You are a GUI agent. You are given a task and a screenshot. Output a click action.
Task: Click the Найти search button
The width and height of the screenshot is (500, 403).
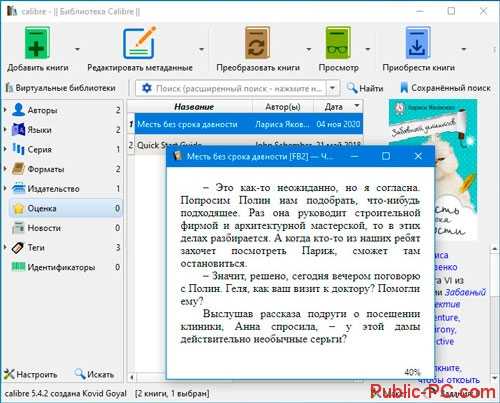pos(365,88)
